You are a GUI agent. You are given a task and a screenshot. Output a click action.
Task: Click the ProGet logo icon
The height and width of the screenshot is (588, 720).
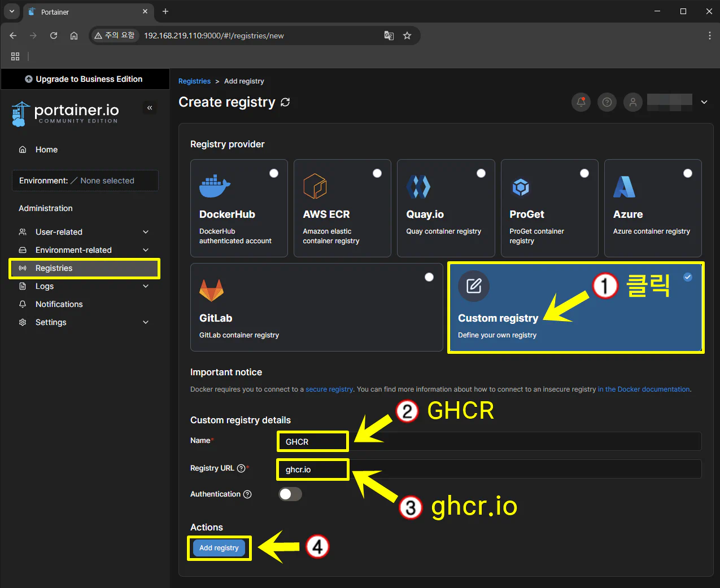521,187
